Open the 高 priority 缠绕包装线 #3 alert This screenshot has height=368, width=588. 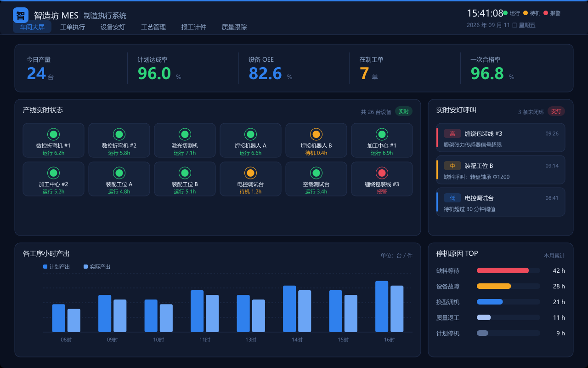501,138
